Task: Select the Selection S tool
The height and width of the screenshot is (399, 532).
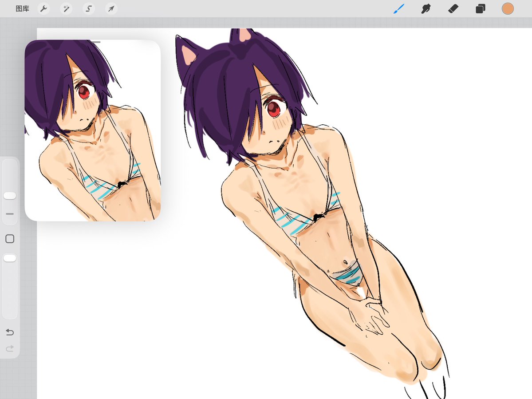Action: pyautogui.click(x=89, y=9)
